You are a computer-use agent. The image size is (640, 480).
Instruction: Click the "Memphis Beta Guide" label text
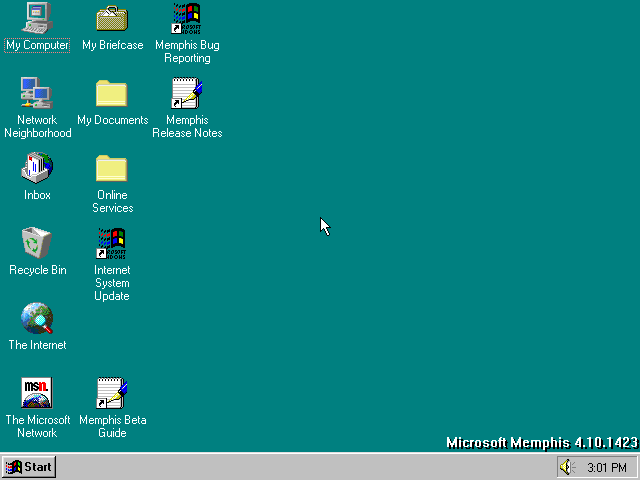tap(113, 426)
